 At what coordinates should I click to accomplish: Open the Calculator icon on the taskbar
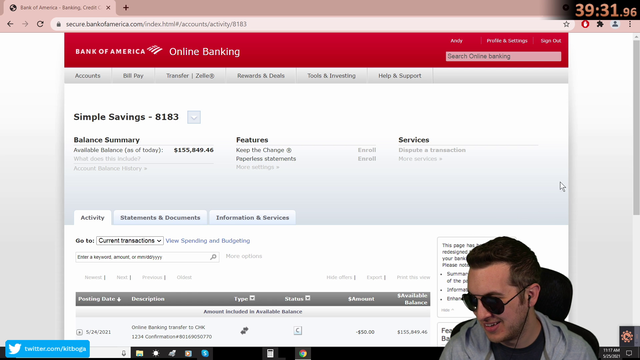point(270,353)
